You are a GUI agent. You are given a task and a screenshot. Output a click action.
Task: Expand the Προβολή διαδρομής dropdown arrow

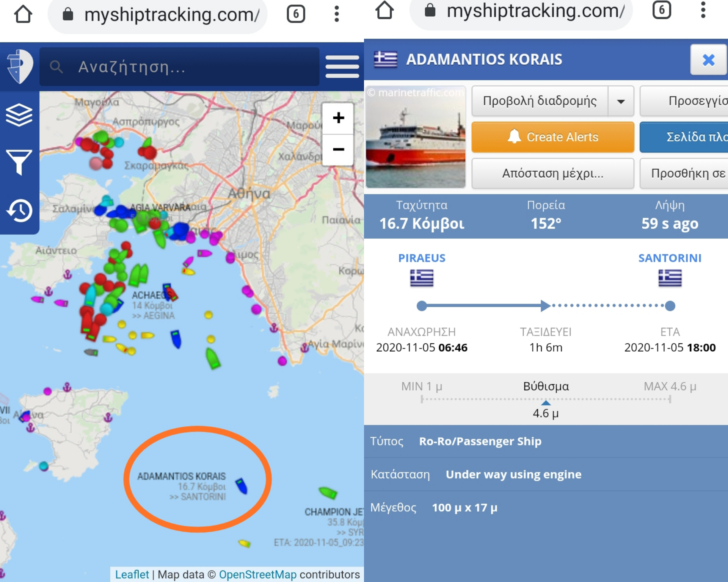click(x=621, y=101)
